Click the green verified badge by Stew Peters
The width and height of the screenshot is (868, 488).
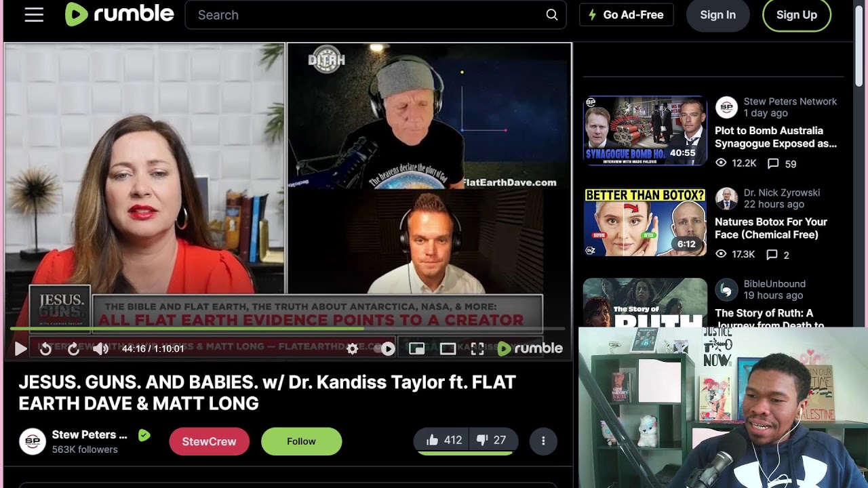coord(144,435)
